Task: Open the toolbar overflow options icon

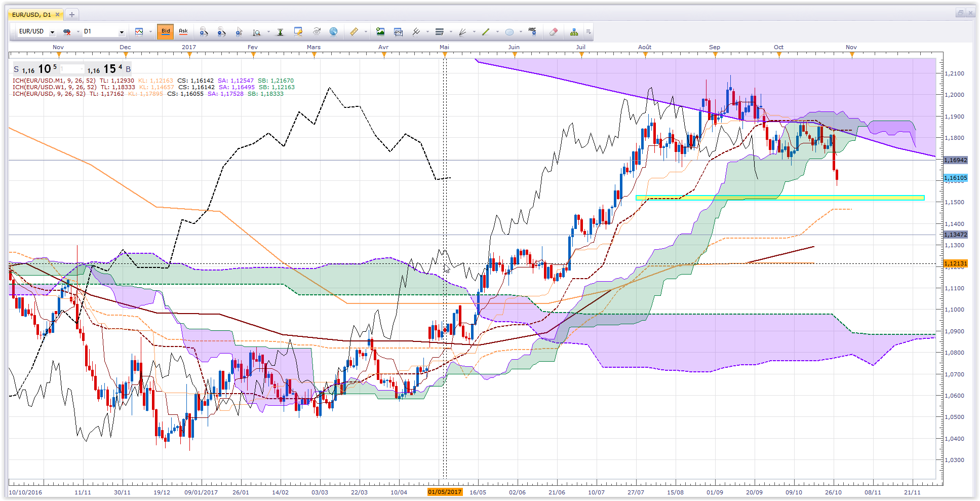Action: [x=589, y=32]
